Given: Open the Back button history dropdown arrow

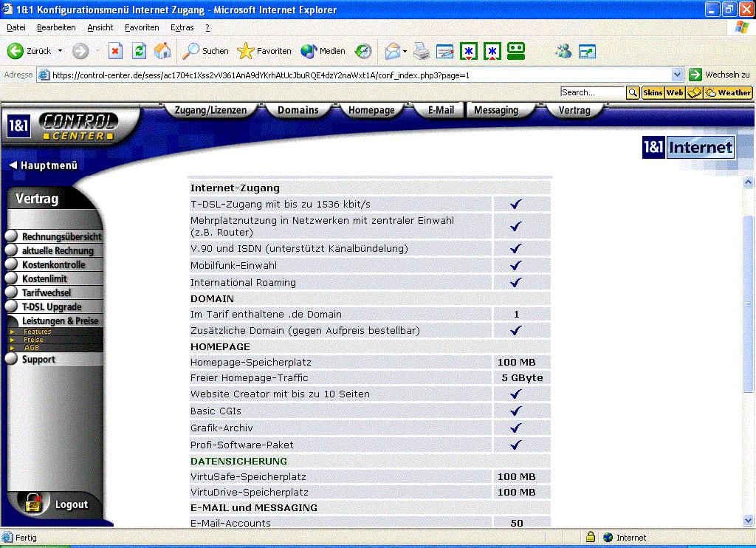Looking at the screenshot, I should pos(61,51).
